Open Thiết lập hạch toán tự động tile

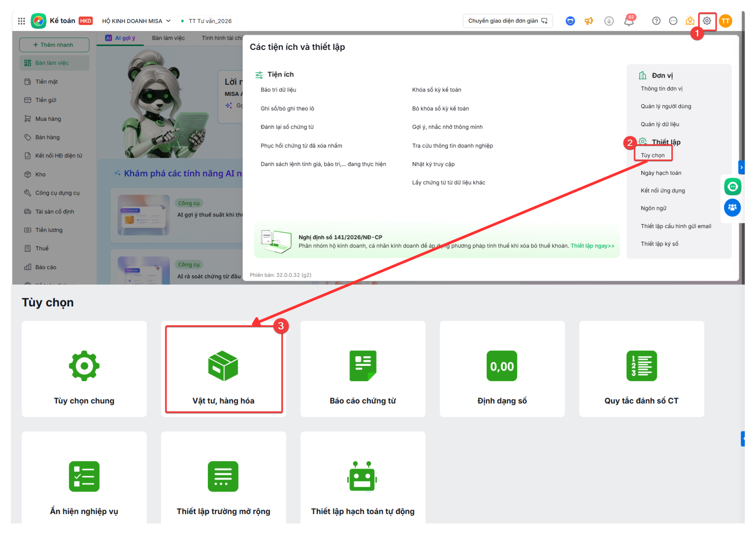(x=363, y=478)
